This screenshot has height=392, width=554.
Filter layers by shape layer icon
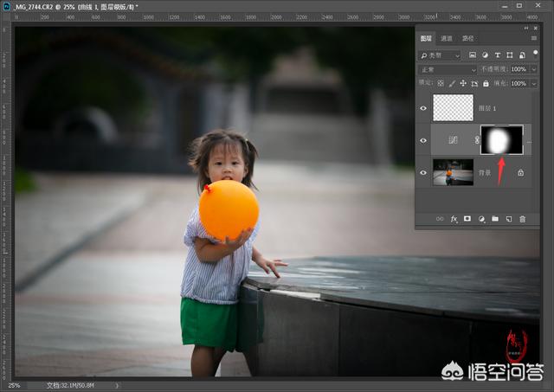click(x=510, y=55)
